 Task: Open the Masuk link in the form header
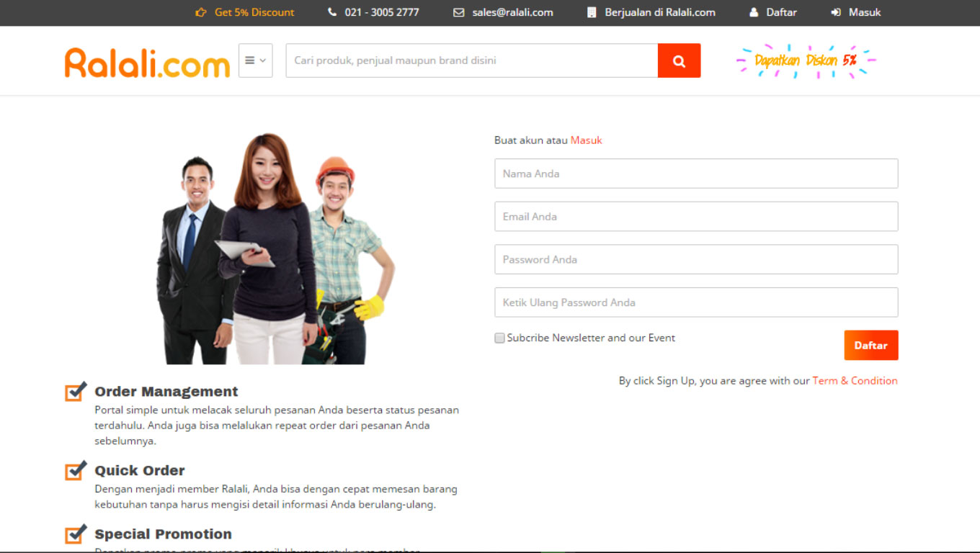[x=586, y=140]
